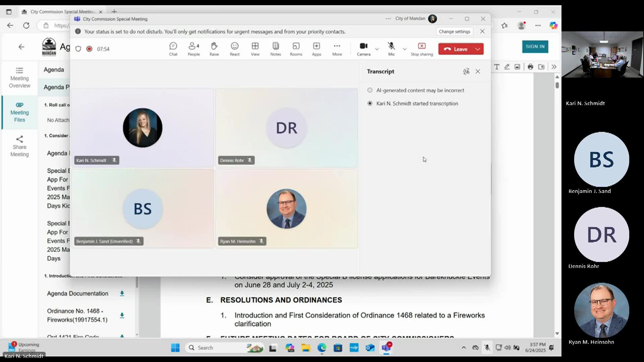Screen dimensions: 644x362
Task: Open the Leave dropdown arrow
Action: [x=478, y=49]
